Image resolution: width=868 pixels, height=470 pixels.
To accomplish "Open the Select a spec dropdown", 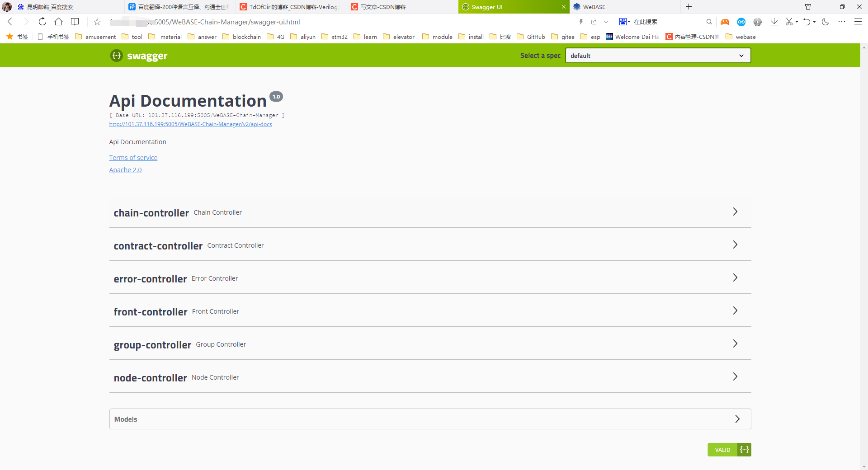I will pos(658,55).
